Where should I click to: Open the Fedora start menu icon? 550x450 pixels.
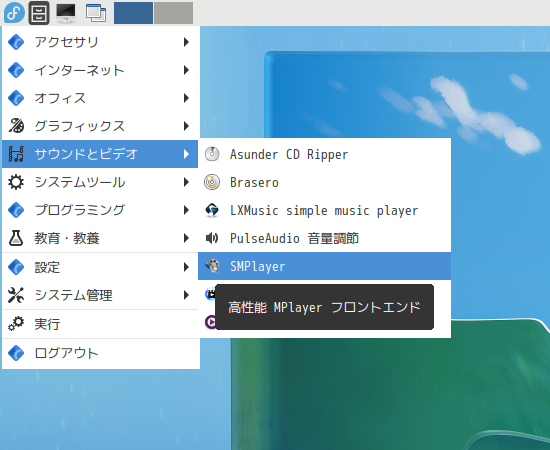pos(14,13)
